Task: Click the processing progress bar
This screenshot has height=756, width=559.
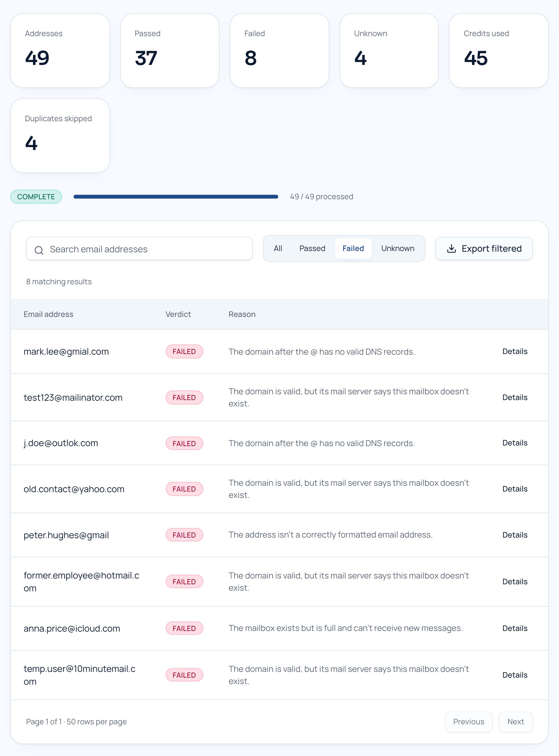Action: [x=176, y=197]
